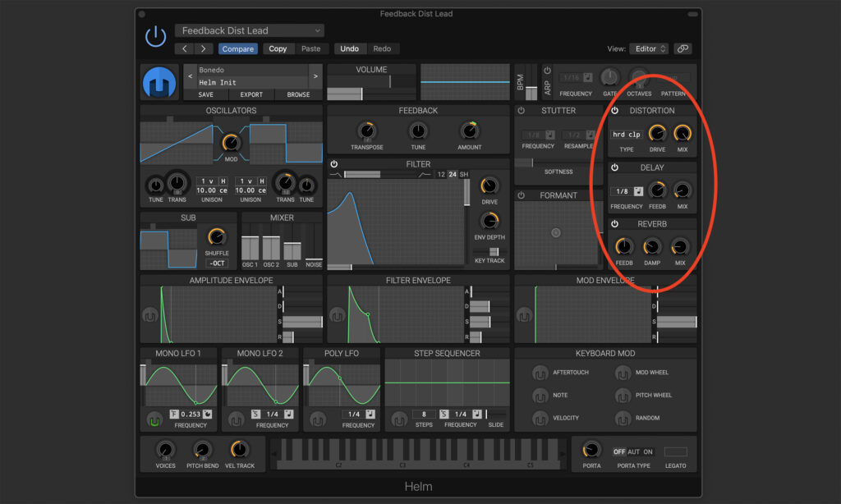Screen dimensions: 841x504
Task: Toggle the plugin power button
Action: tap(155, 36)
